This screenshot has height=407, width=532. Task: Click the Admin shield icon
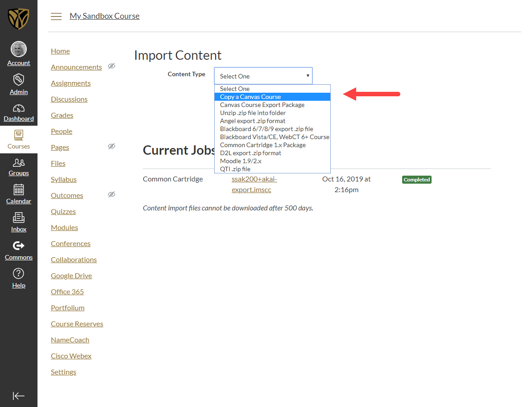coord(19,80)
